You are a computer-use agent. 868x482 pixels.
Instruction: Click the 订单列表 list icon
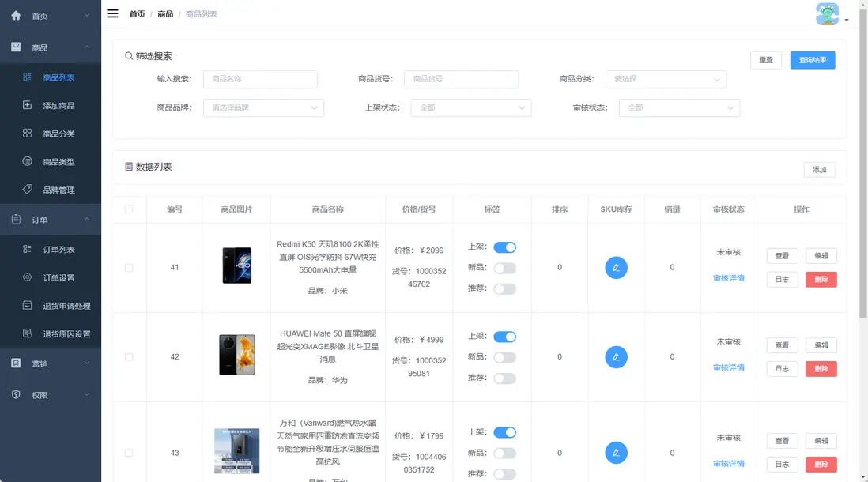pos(27,249)
